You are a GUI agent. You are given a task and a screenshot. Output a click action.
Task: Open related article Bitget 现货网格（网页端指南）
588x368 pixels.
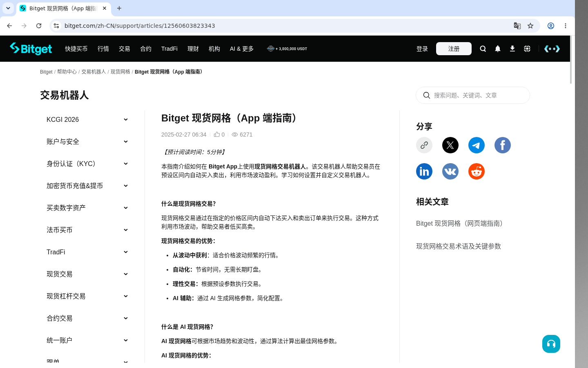point(461,223)
